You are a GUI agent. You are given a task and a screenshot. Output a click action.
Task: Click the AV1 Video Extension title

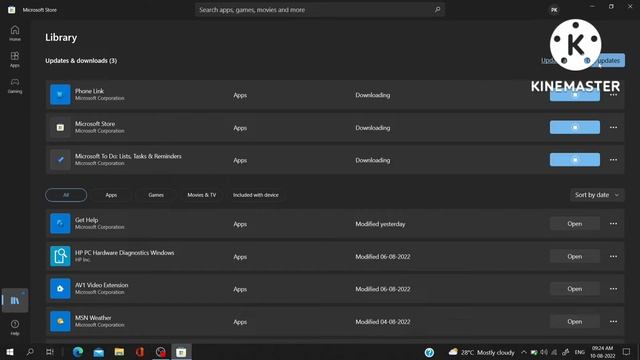[x=102, y=285]
